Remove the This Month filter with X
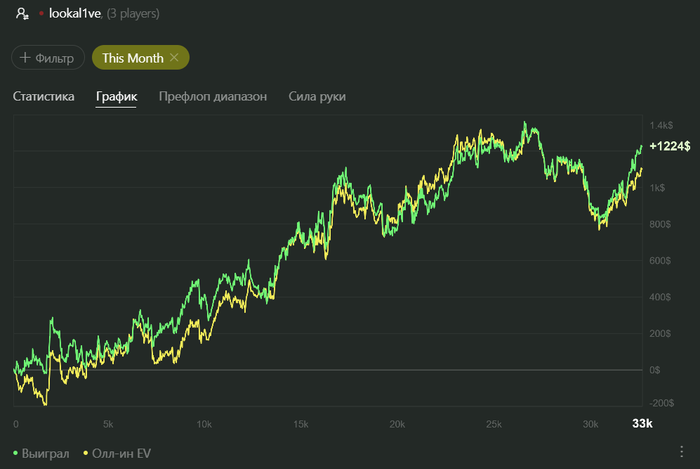Screen dimensions: 700x469 pyautogui.click(x=174, y=58)
